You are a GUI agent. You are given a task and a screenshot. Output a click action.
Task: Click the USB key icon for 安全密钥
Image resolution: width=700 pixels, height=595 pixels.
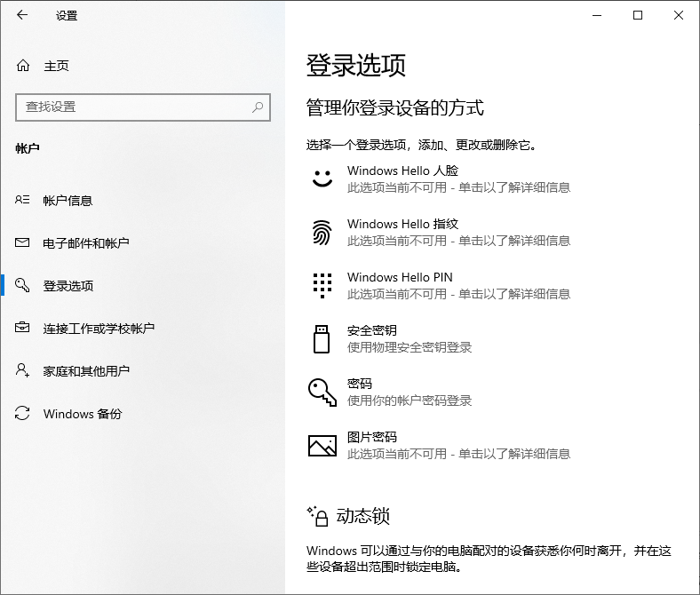[x=322, y=339]
